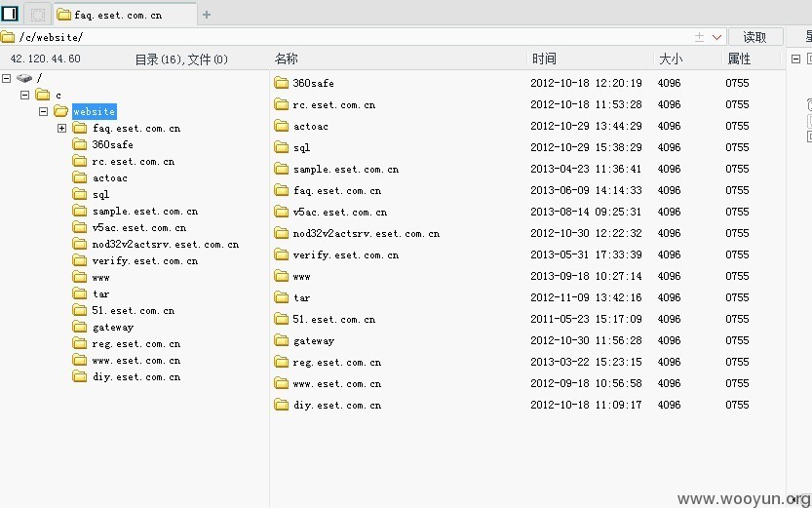Image resolution: width=812 pixels, height=508 pixels.
Task: Select 360safe in the directory tree
Action: pos(112,144)
